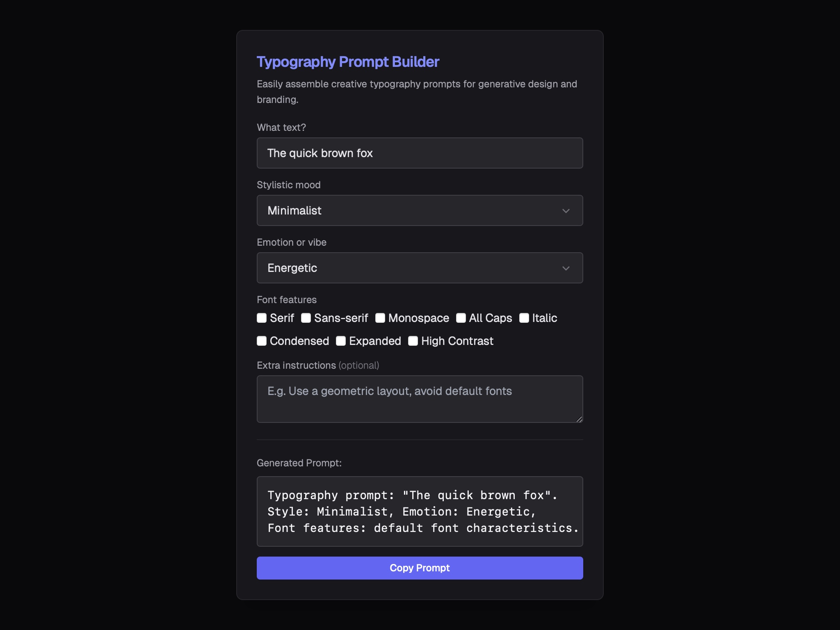This screenshot has height=630, width=840.
Task: Expand the Minimalist selector chevron
Action: (x=566, y=211)
